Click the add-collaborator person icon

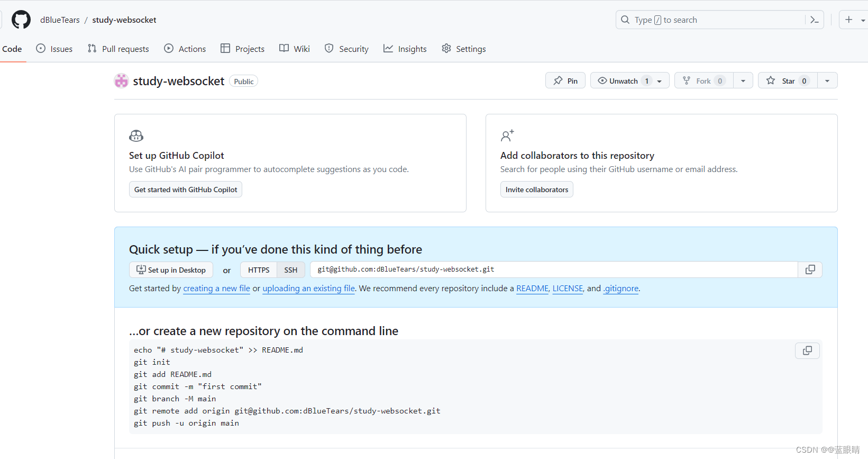point(507,136)
